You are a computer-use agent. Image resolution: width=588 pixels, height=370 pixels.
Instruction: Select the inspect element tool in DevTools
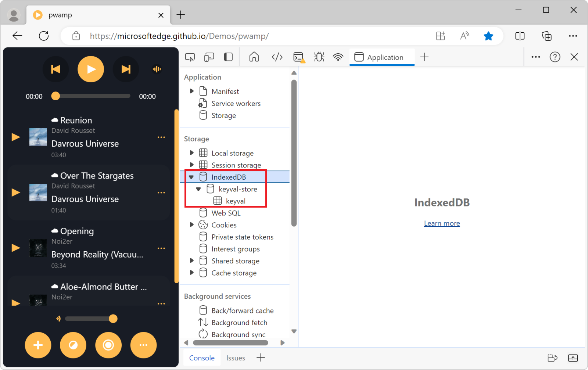coord(190,57)
